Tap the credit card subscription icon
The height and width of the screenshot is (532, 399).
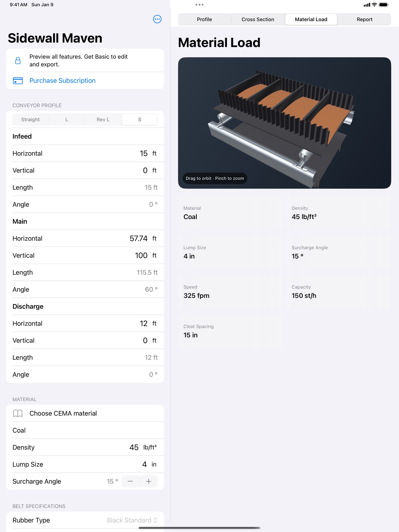(18, 81)
